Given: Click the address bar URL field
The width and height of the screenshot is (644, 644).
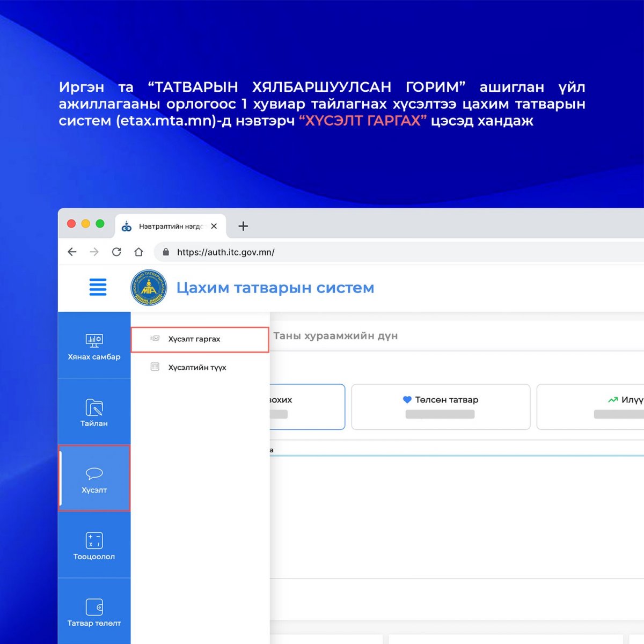Looking at the screenshot, I should tap(376, 252).
